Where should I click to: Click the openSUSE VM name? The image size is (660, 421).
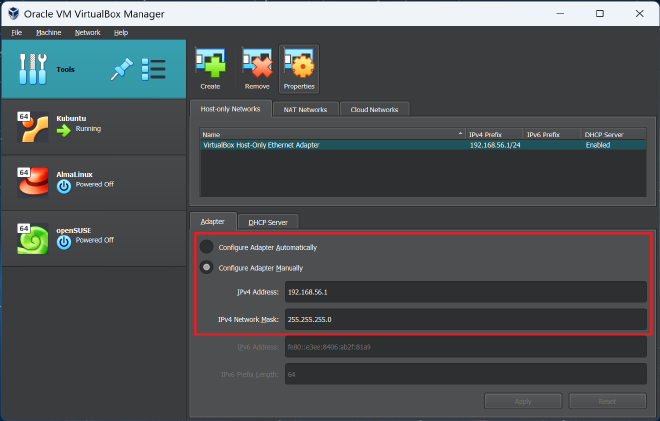(x=74, y=230)
